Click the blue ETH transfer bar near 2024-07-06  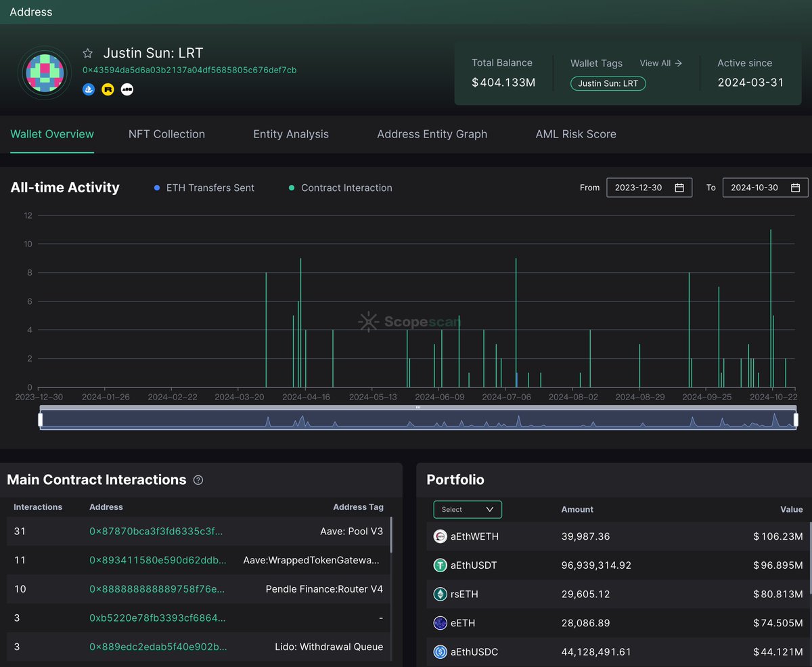(x=517, y=380)
